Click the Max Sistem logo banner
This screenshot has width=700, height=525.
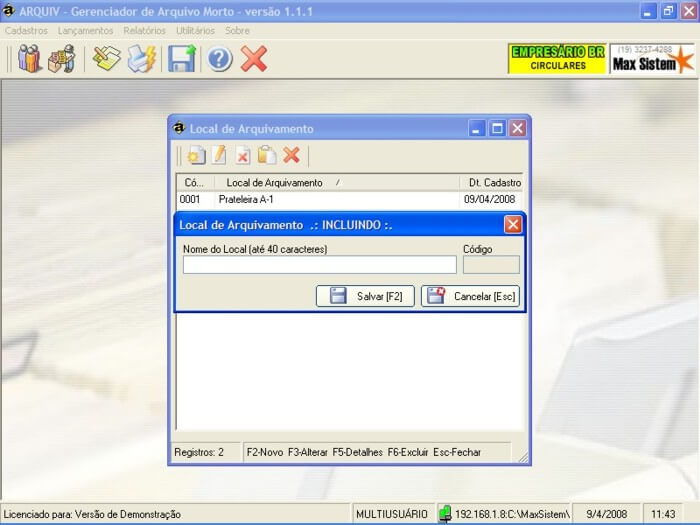click(652, 58)
